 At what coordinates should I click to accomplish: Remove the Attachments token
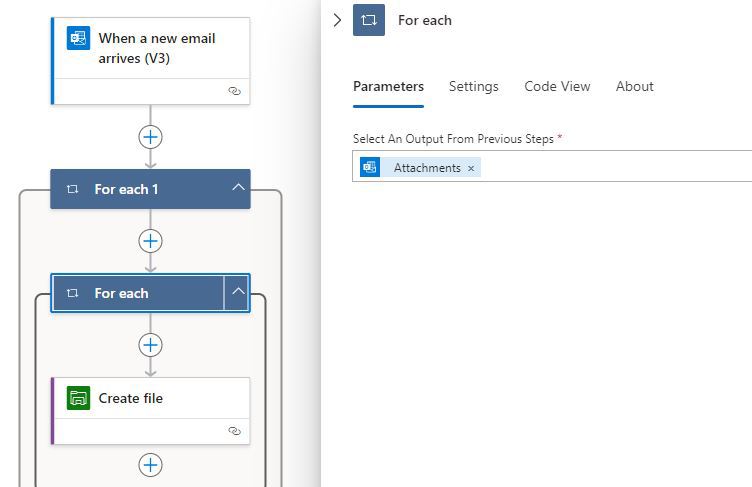click(471, 168)
